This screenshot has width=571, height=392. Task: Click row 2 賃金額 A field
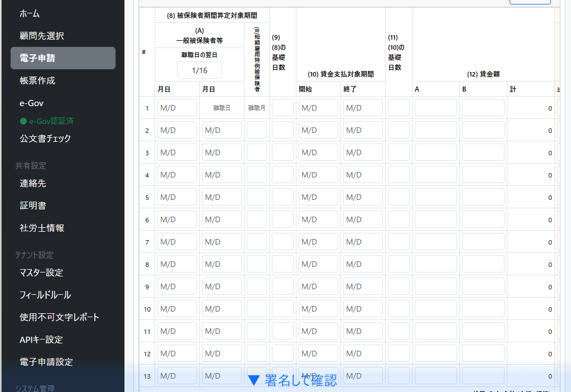point(436,130)
